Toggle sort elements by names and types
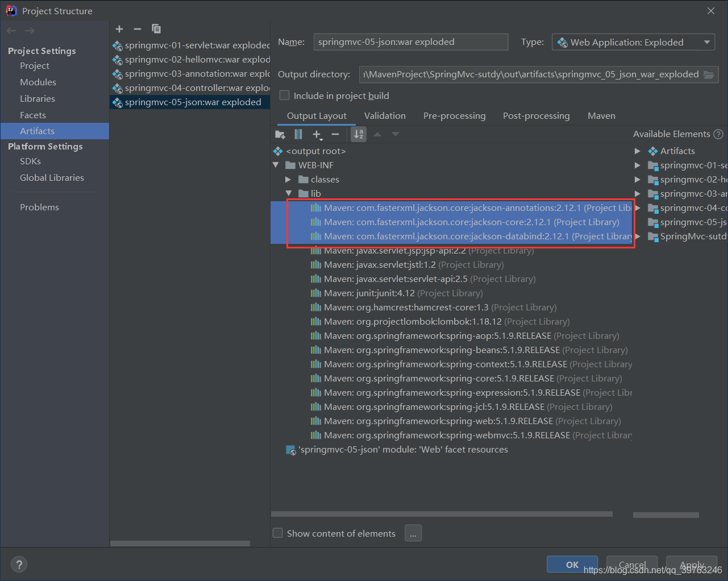Screen dimensions: 728x581 click(x=359, y=134)
